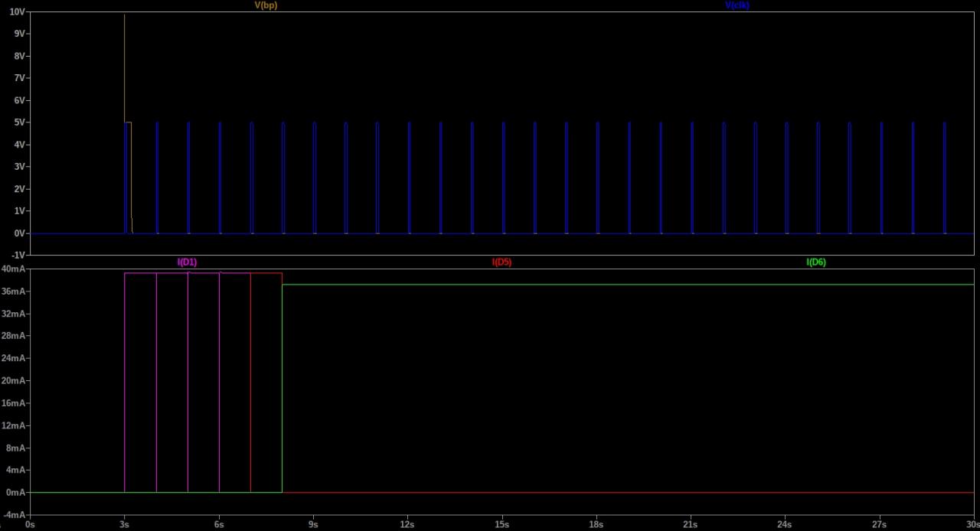
Task: Click the 1V axis label
Action: [x=21, y=212]
